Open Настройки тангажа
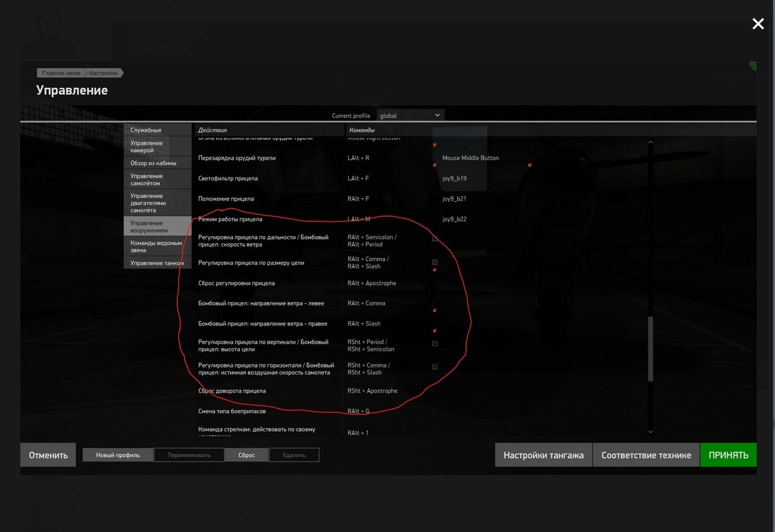This screenshot has height=532, width=775. click(x=543, y=455)
